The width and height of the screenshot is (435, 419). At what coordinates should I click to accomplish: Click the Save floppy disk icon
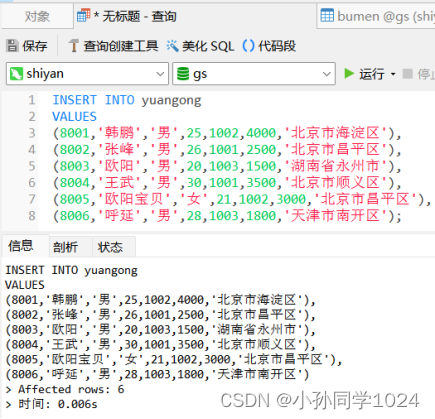[12, 46]
